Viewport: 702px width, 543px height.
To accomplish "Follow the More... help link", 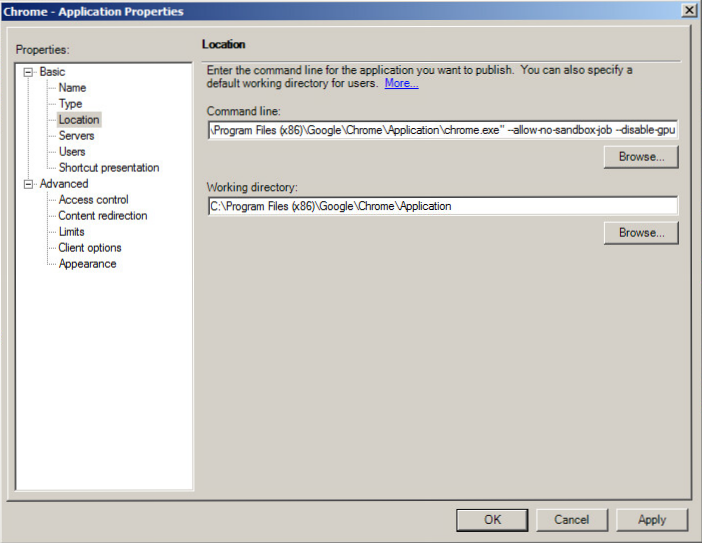I will (x=402, y=83).
